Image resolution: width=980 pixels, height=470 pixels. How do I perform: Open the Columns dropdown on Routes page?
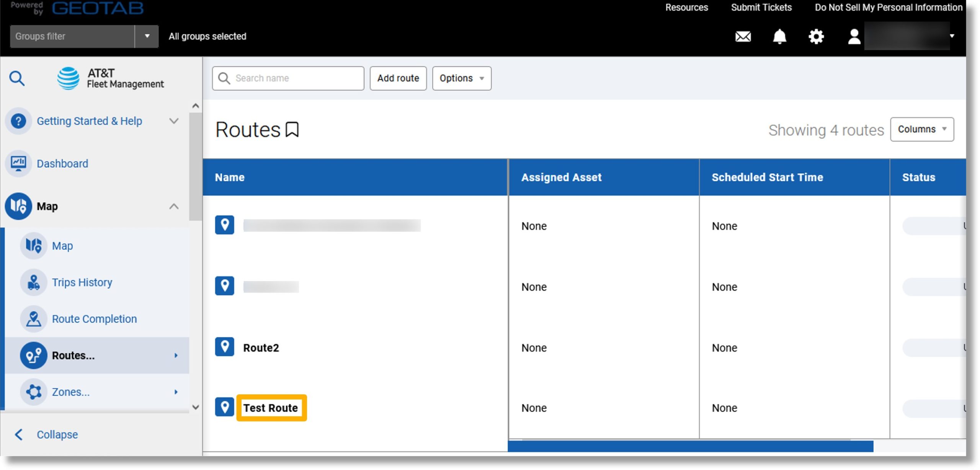point(923,129)
